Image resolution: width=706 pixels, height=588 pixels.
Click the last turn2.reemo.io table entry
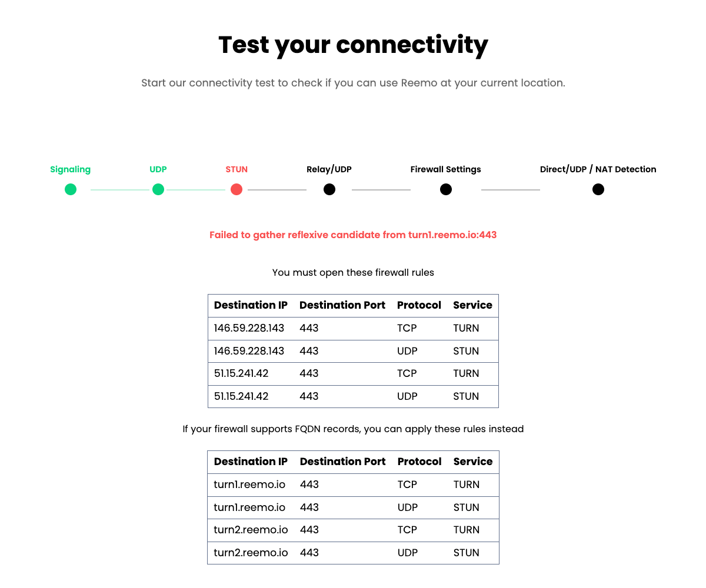coord(251,553)
